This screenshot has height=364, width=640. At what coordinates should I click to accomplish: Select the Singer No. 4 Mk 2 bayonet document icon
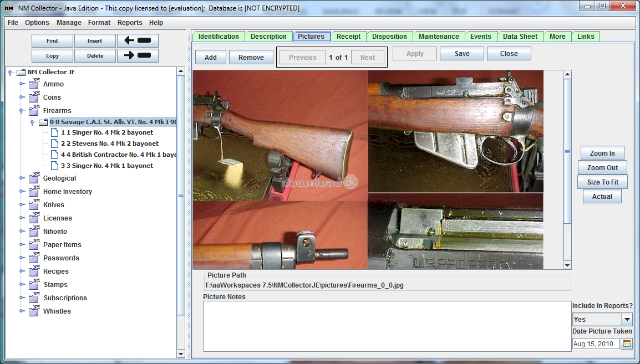(x=54, y=132)
